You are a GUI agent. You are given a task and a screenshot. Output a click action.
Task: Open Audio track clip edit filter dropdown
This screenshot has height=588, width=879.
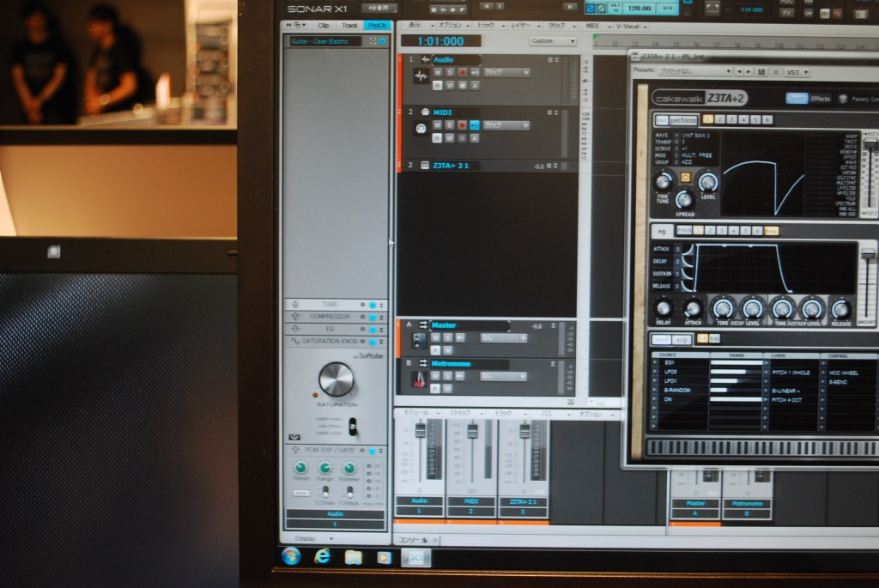coord(506,72)
